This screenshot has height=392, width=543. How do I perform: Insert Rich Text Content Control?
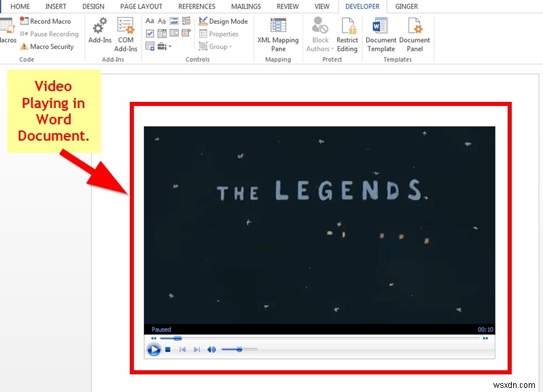coord(150,21)
